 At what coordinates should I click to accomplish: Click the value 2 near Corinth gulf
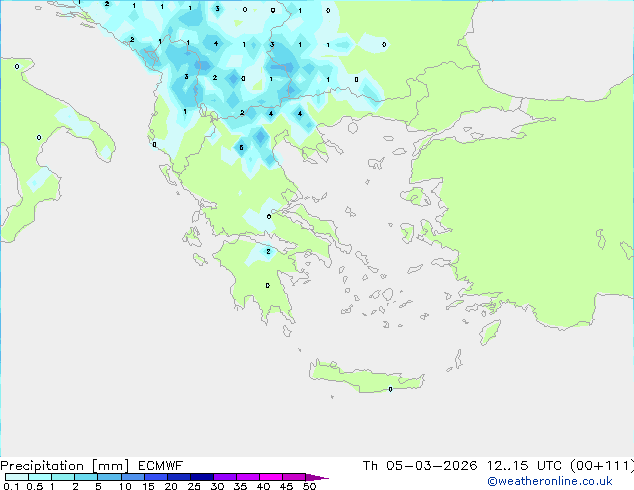(268, 251)
